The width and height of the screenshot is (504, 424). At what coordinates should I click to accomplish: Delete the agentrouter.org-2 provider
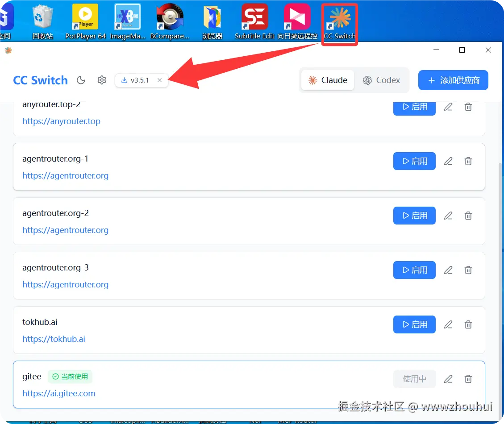click(468, 216)
